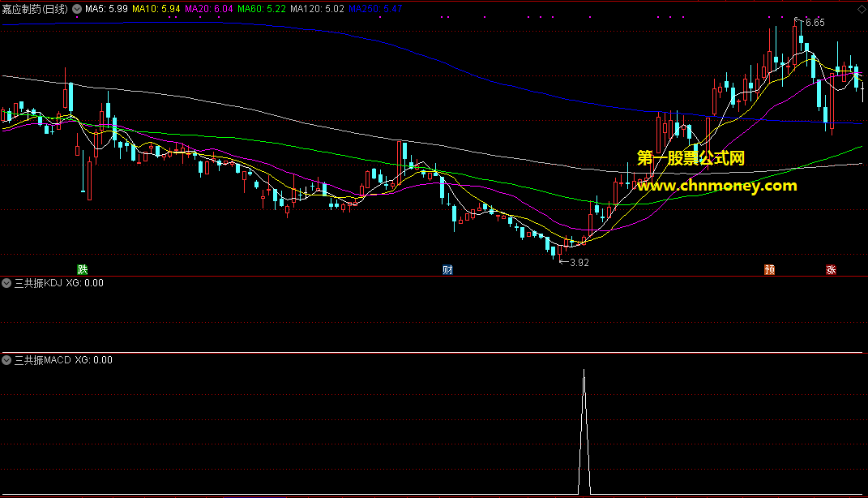The width and height of the screenshot is (868, 498).
Task: Open the red 涨 event marker
Action: (x=831, y=270)
